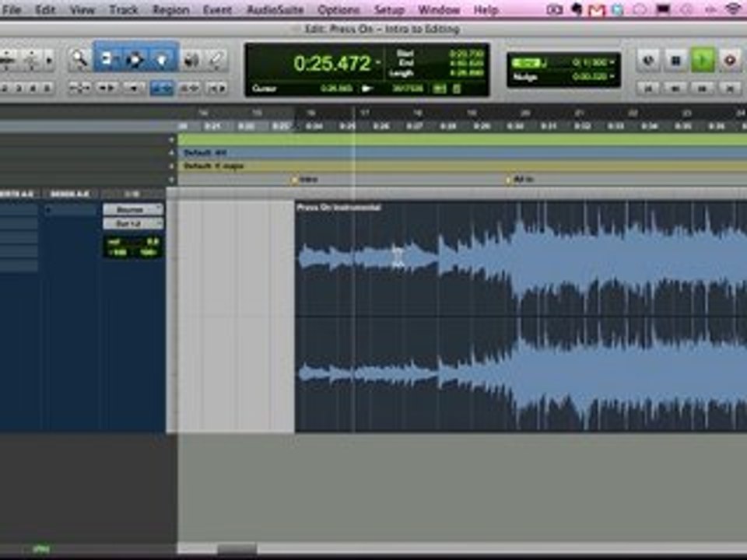Click the Cursor location play arrow icon
Viewport: 747px width, 560px height.
pyautogui.click(x=366, y=89)
